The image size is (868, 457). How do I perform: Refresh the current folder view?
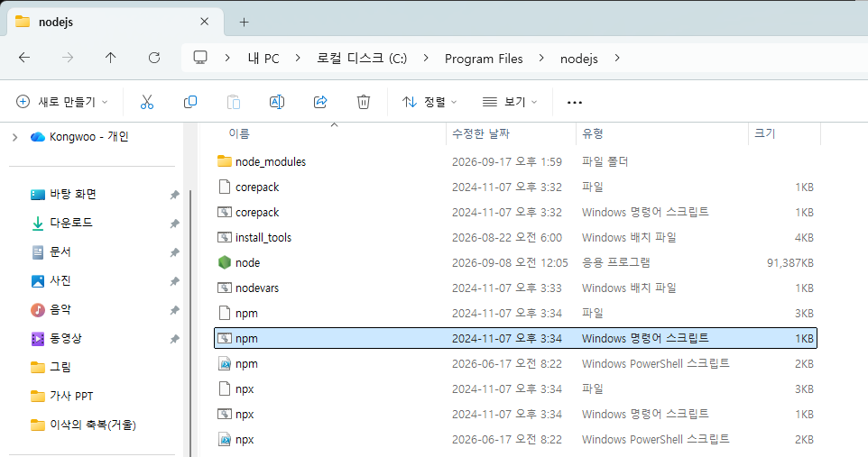point(154,58)
